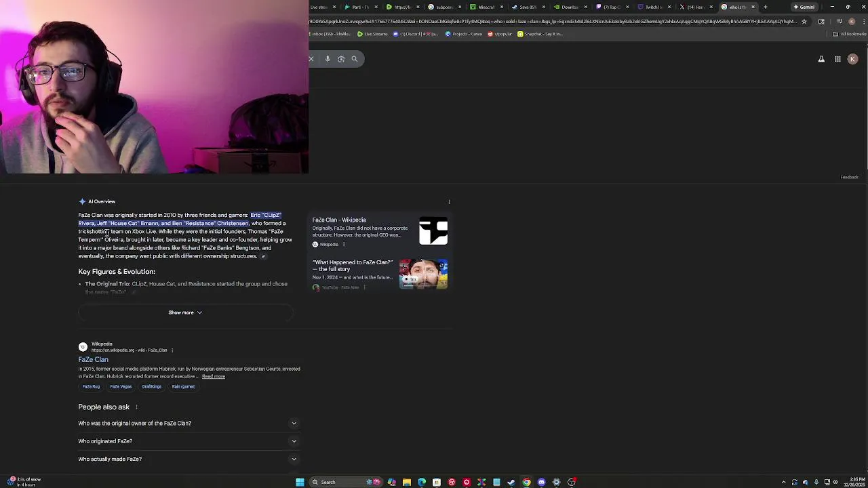Open the Projects - Canva bookmark
The image size is (868, 488).
(464, 34)
